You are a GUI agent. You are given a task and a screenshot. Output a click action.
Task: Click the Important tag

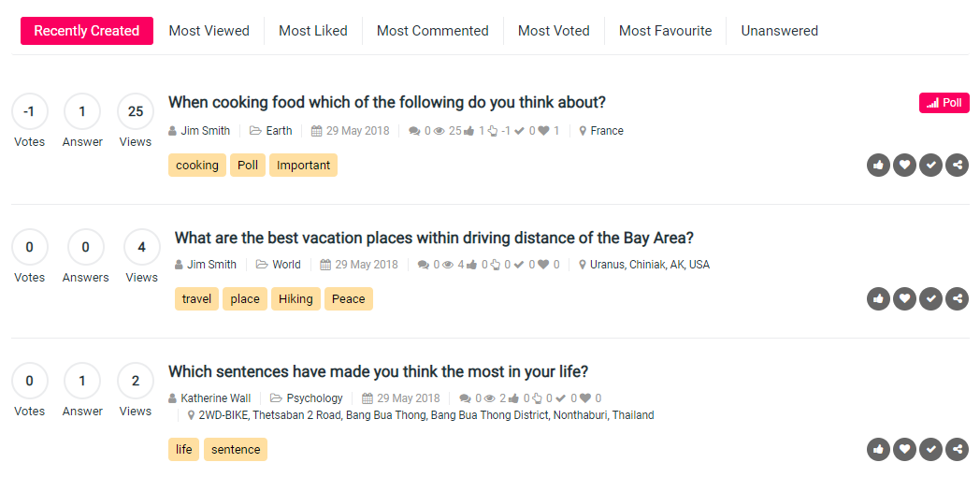click(x=303, y=166)
